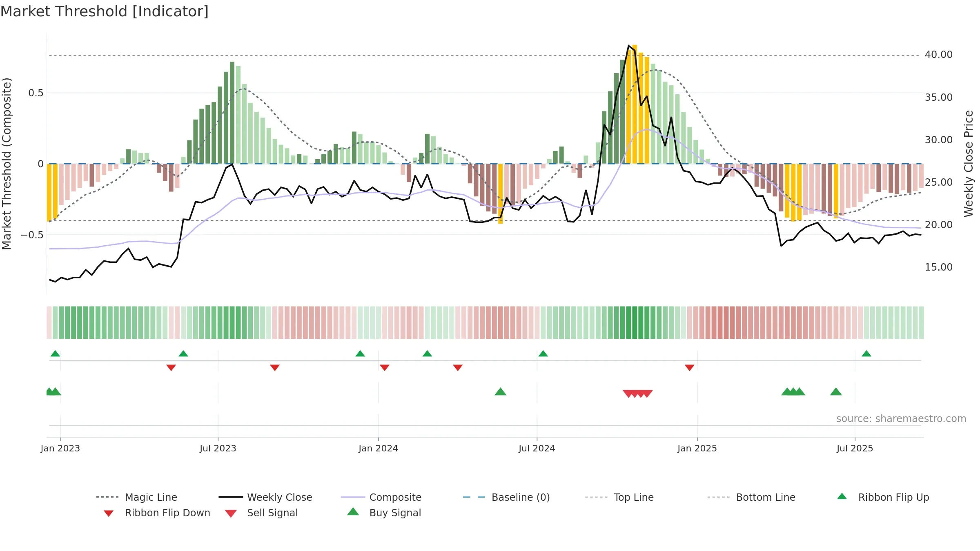Click the 15.00 price axis label
Viewport: 980px width, 551px height.
point(939,267)
